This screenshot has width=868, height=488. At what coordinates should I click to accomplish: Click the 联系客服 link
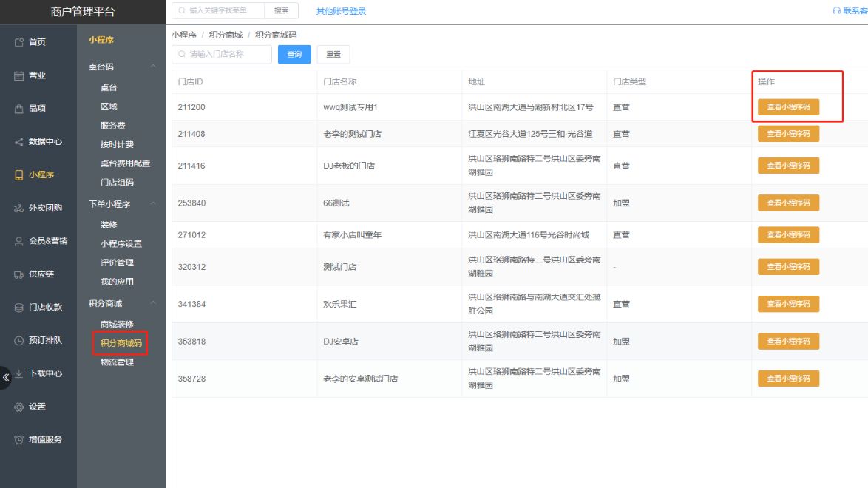[855, 10]
